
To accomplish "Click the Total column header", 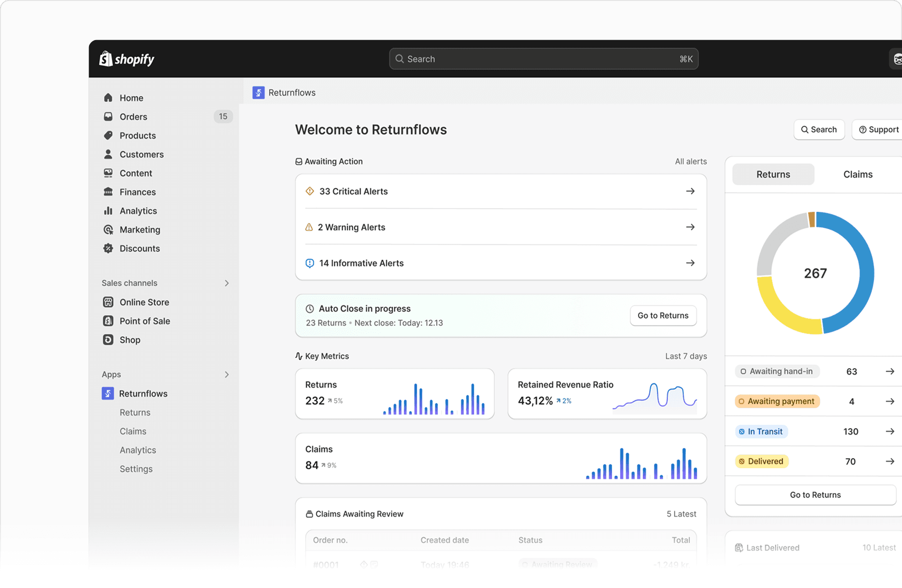I will (x=681, y=540).
